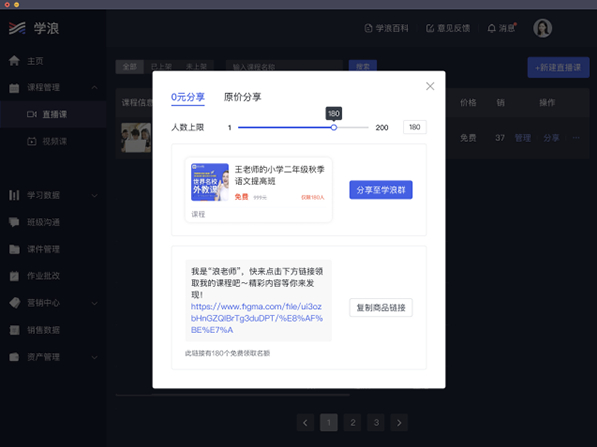Go to page 2
This screenshot has width=597, height=447.
(x=353, y=423)
